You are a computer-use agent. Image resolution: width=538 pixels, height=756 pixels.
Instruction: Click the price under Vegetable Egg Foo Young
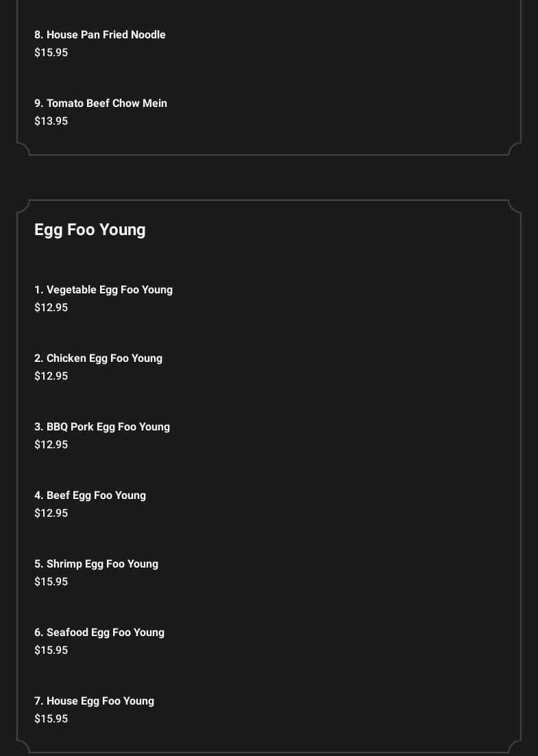(x=51, y=308)
